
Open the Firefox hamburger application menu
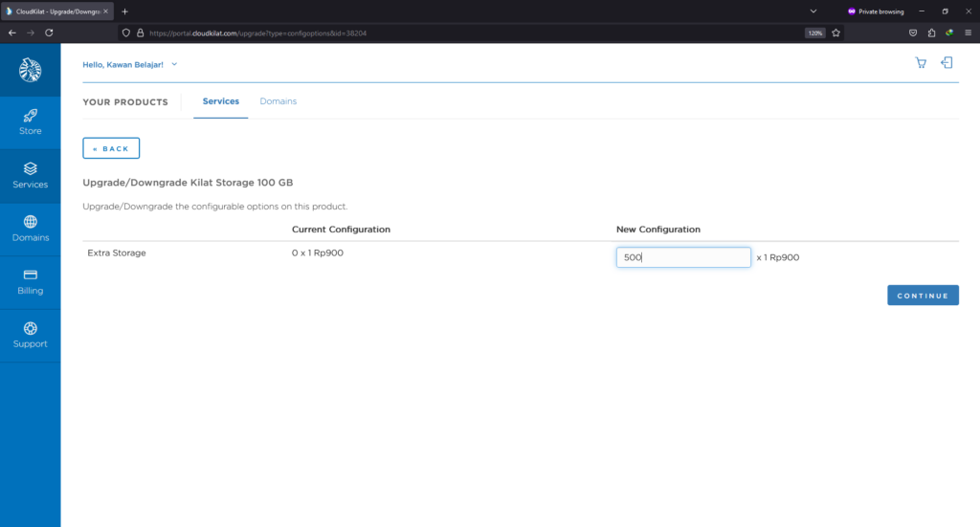[967, 33]
